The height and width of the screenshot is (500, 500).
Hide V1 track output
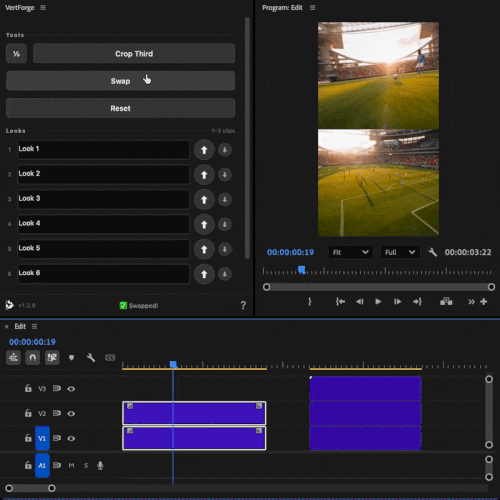71,438
